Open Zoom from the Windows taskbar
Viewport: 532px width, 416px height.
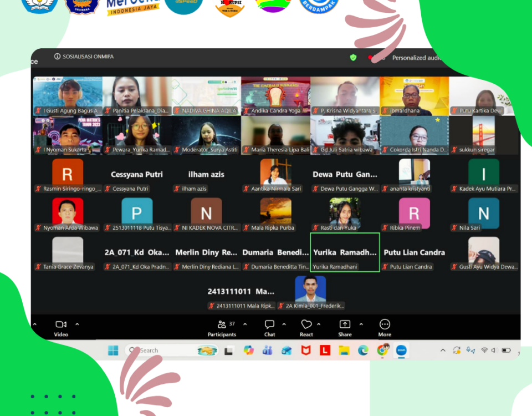click(x=401, y=350)
